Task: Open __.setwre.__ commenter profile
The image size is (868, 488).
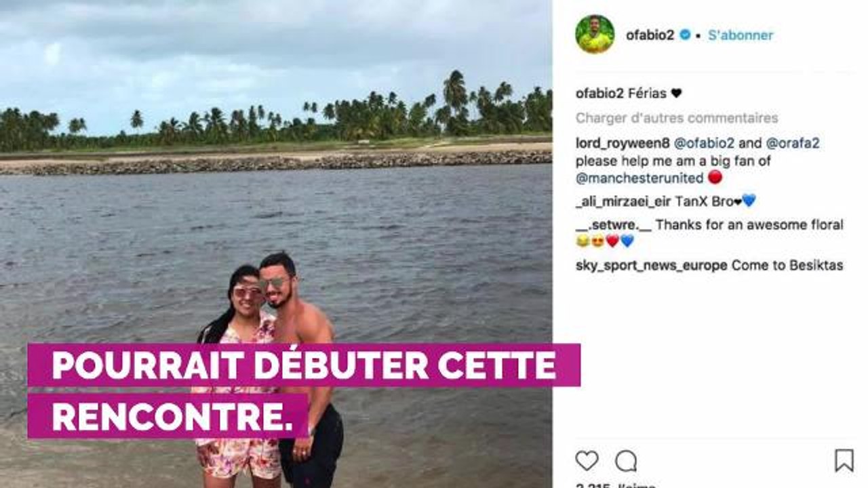Action: click(614, 224)
